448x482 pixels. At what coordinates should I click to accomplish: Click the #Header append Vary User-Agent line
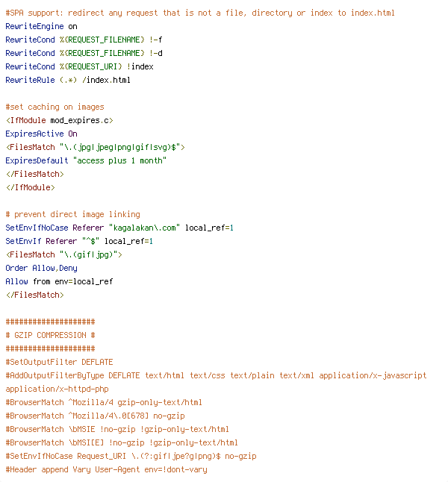coord(106,470)
